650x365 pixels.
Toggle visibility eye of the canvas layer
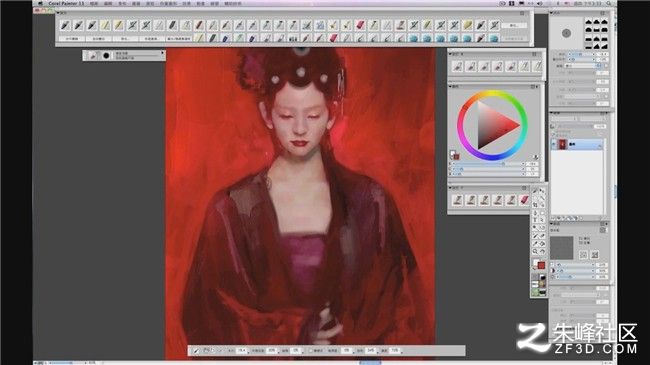pos(554,144)
